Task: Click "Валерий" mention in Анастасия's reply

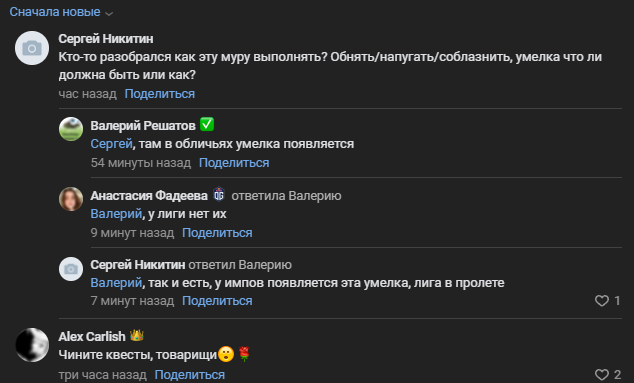Action: pos(116,214)
